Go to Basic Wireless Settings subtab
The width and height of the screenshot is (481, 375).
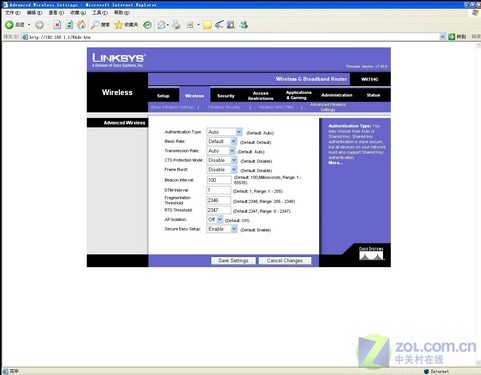(x=172, y=107)
